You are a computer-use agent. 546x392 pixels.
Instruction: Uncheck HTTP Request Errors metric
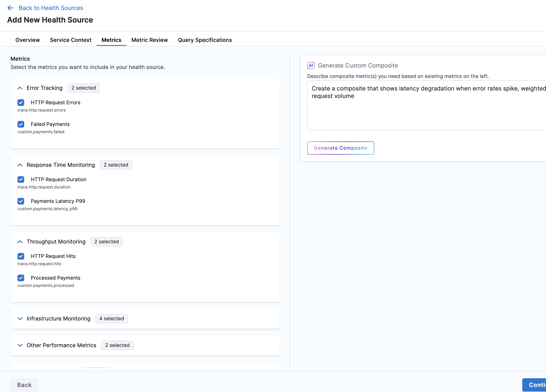click(x=21, y=103)
